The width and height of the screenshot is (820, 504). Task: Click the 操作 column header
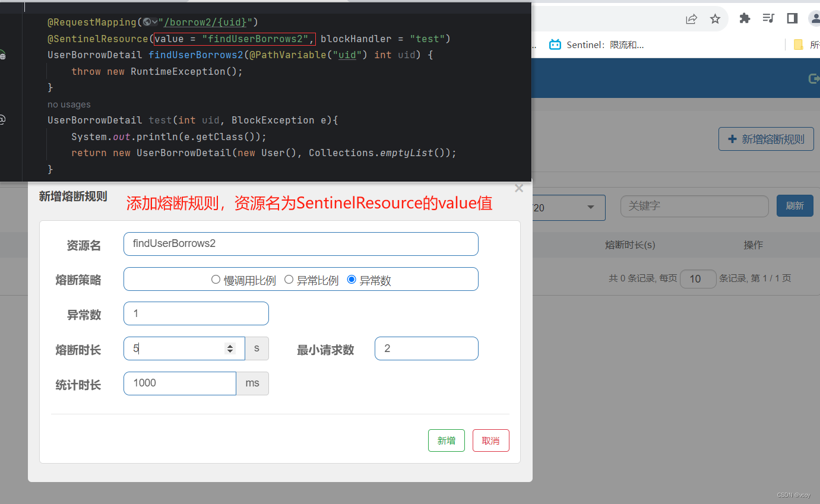(753, 245)
